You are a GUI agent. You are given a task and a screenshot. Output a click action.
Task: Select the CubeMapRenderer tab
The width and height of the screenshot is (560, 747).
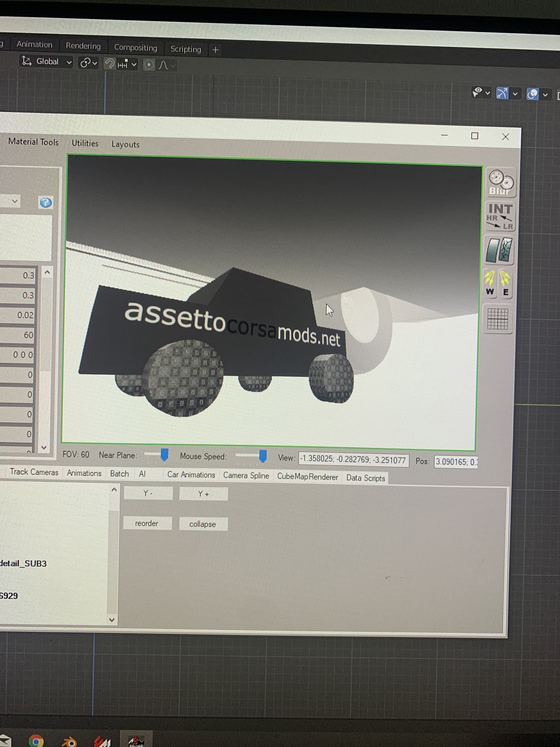pos(308,477)
